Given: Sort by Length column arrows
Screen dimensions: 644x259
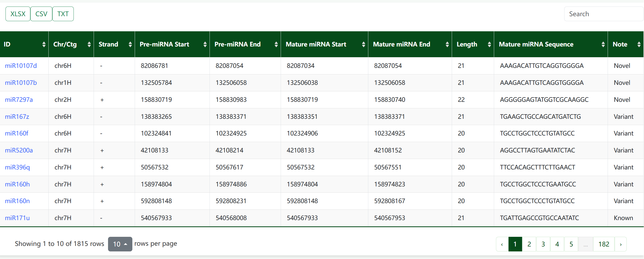Looking at the screenshot, I should (x=489, y=45).
